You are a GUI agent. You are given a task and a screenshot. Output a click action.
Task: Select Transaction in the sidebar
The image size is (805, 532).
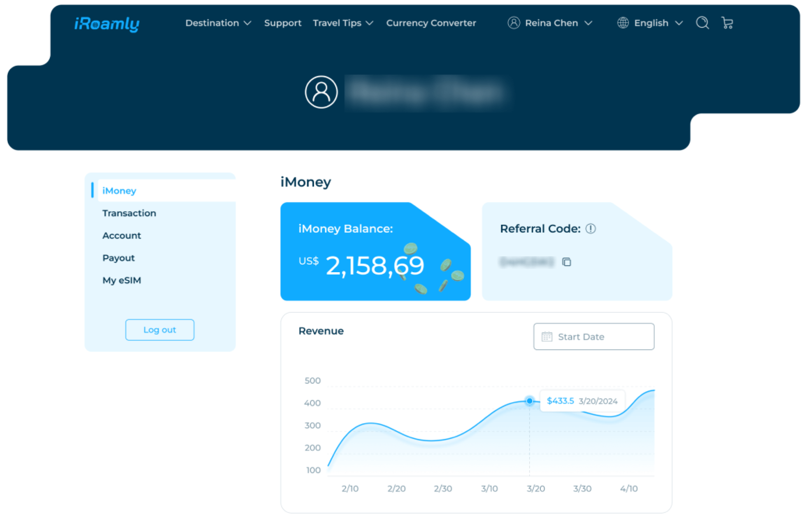[129, 213]
